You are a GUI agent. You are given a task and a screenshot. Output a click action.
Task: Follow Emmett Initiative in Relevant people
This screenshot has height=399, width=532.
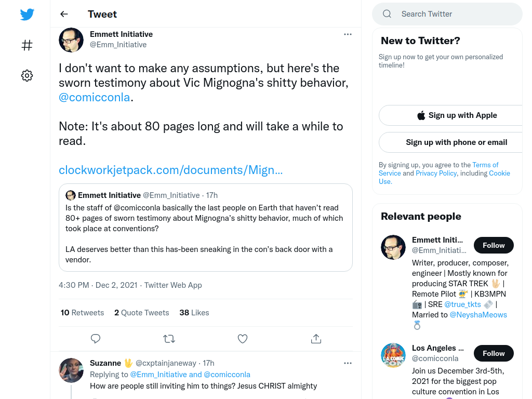(494, 245)
